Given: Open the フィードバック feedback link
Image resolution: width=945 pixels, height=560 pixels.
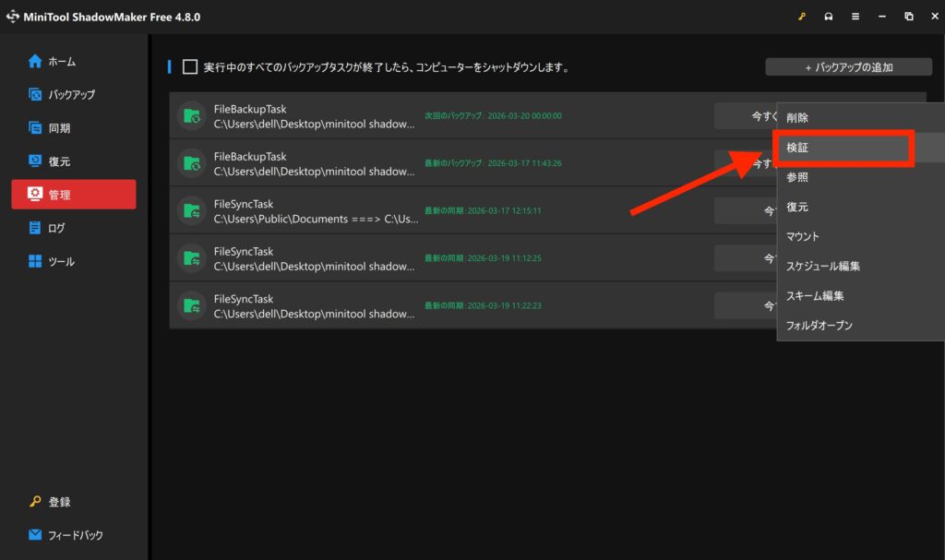Looking at the screenshot, I should click(x=74, y=535).
